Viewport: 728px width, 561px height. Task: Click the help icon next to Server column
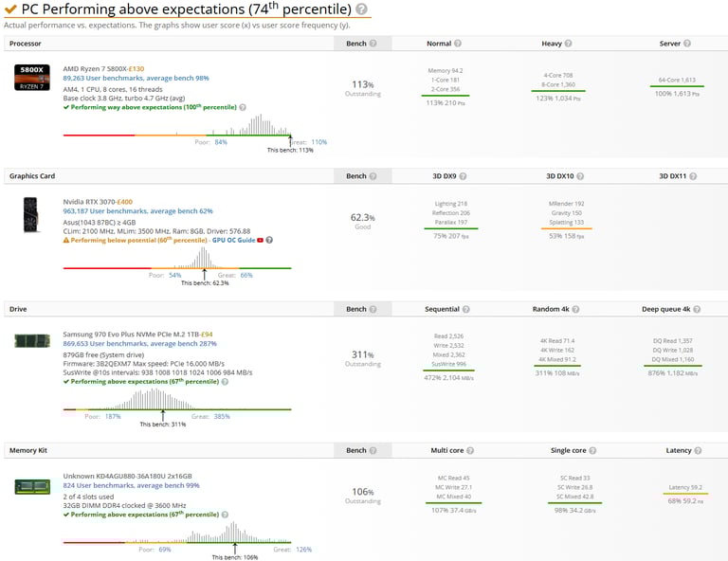coord(687,44)
